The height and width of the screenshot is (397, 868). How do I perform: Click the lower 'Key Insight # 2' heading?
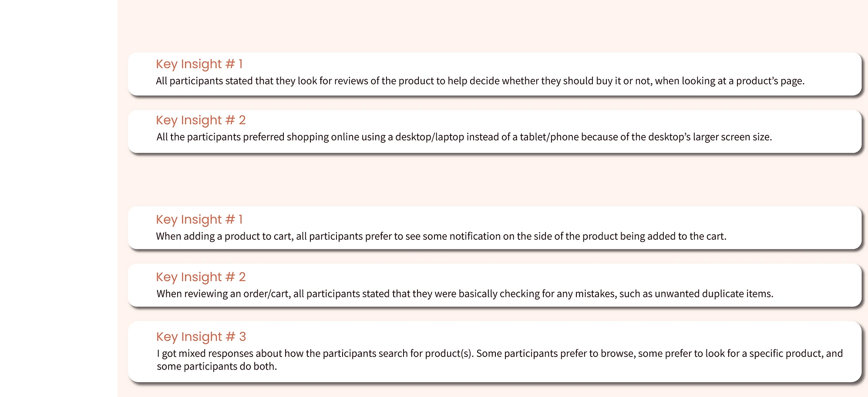(x=201, y=277)
